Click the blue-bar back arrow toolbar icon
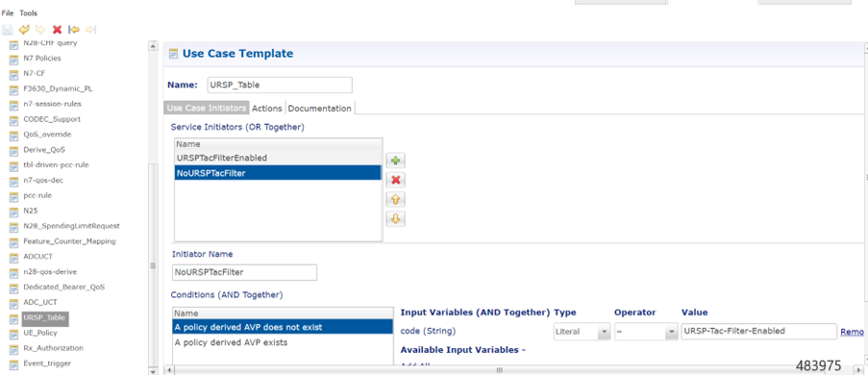This screenshot has height=375, width=868. point(74,30)
